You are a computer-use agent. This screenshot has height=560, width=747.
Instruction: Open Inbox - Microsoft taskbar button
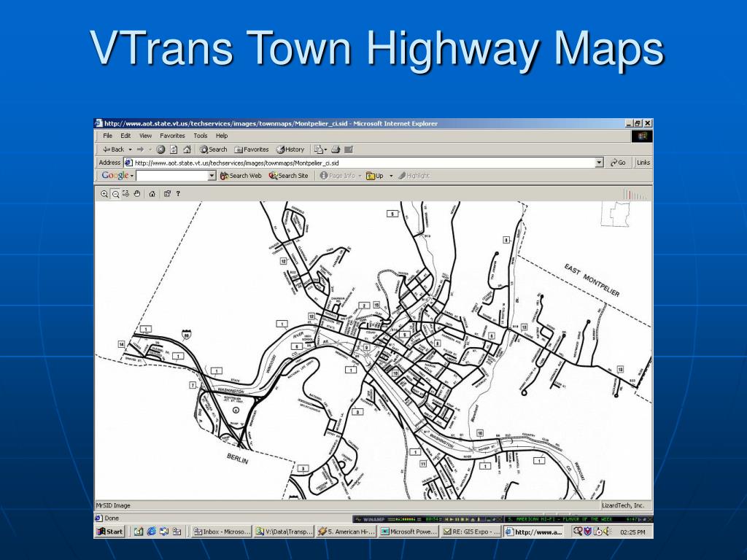[222, 532]
